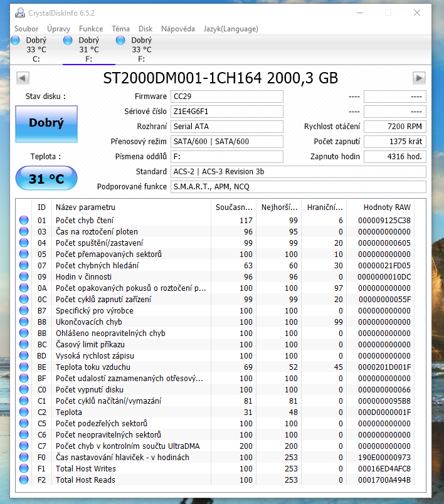
Task: Click the Rozhraní field Serial ATA
Action: [x=226, y=127]
